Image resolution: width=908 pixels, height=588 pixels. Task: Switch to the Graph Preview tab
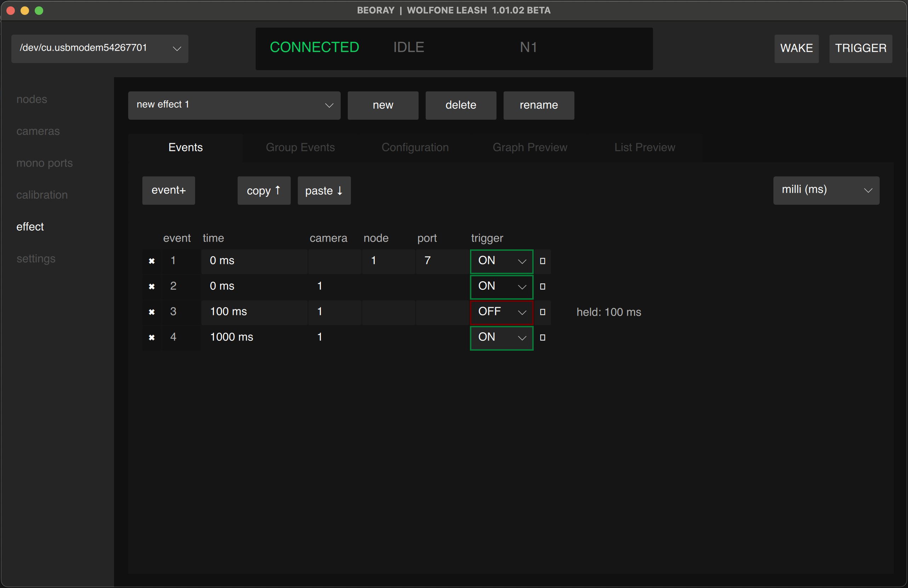pos(530,147)
